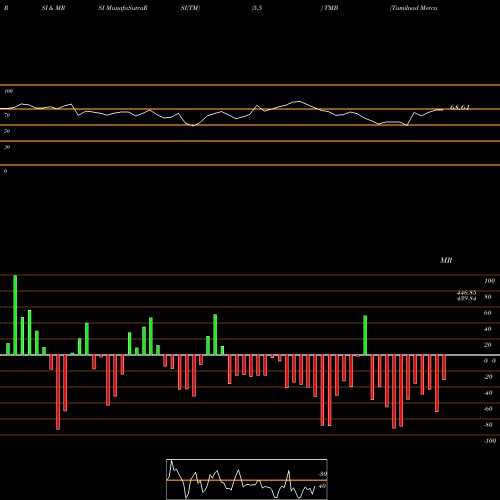Click the MR axis label -40
The width and height of the screenshot is (500, 500).
pos(488,393)
